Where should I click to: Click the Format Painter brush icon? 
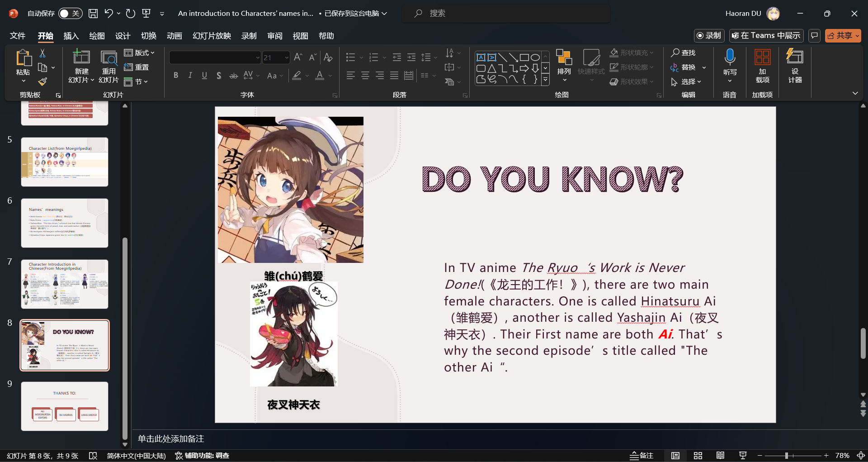[42, 81]
